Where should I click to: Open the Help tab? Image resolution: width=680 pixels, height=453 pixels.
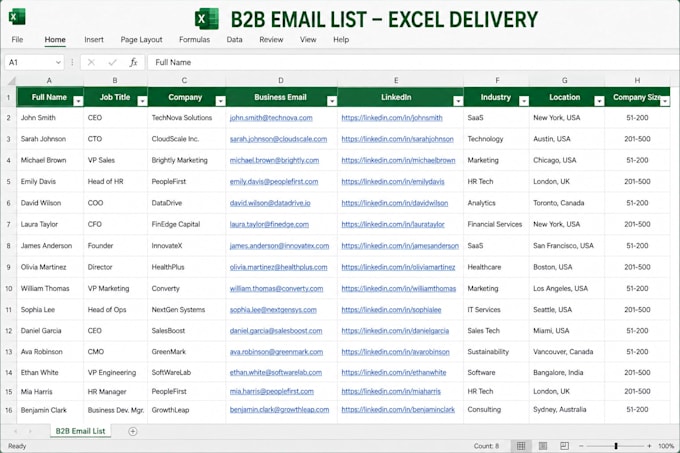tap(341, 39)
